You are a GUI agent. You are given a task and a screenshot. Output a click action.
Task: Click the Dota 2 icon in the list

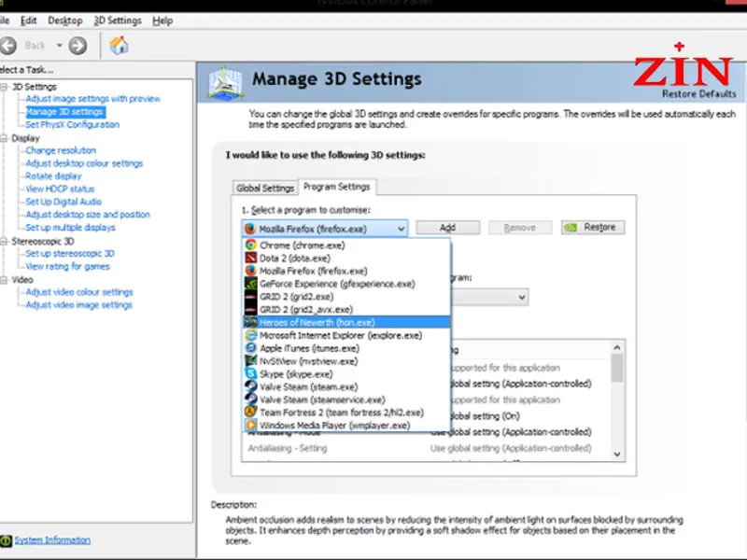(250, 259)
